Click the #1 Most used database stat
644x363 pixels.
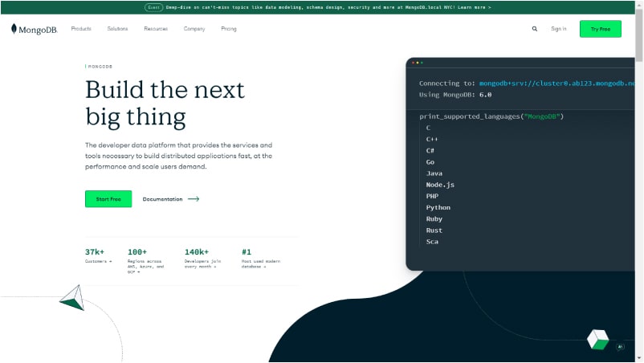[x=261, y=259]
